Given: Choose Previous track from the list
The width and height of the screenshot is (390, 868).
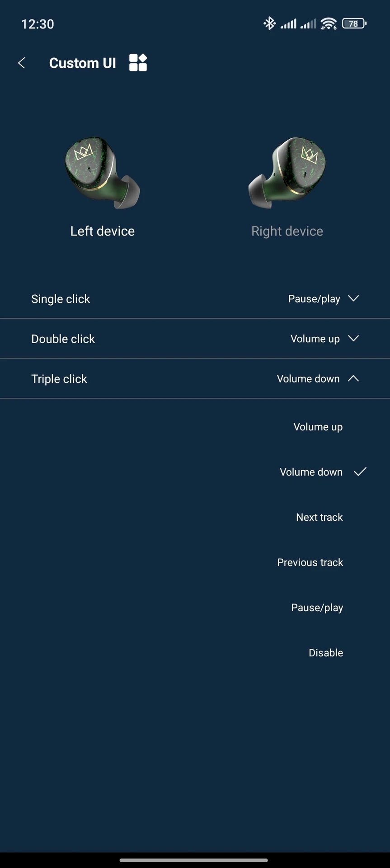Looking at the screenshot, I should pos(310,562).
